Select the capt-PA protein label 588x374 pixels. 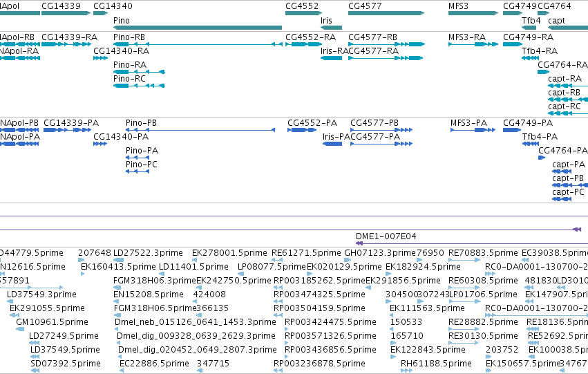coord(569,165)
